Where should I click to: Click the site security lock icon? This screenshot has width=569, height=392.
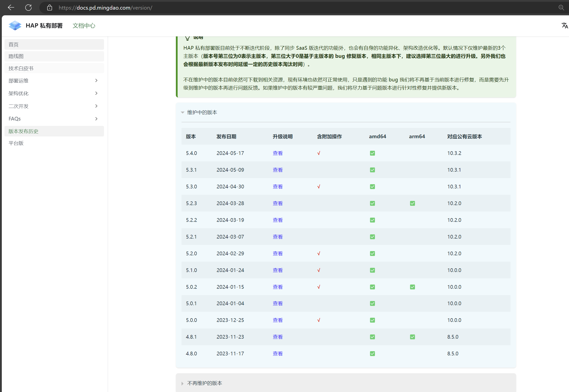[49, 8]
